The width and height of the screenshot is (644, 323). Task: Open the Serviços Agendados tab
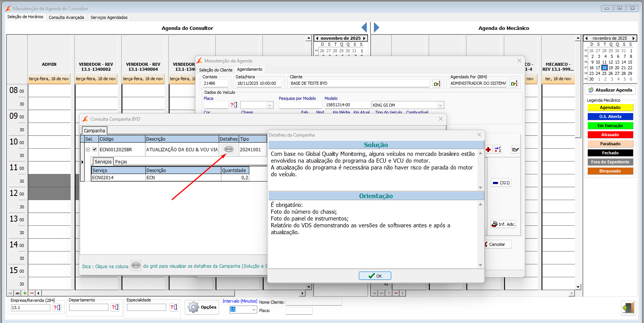point(109,17)
